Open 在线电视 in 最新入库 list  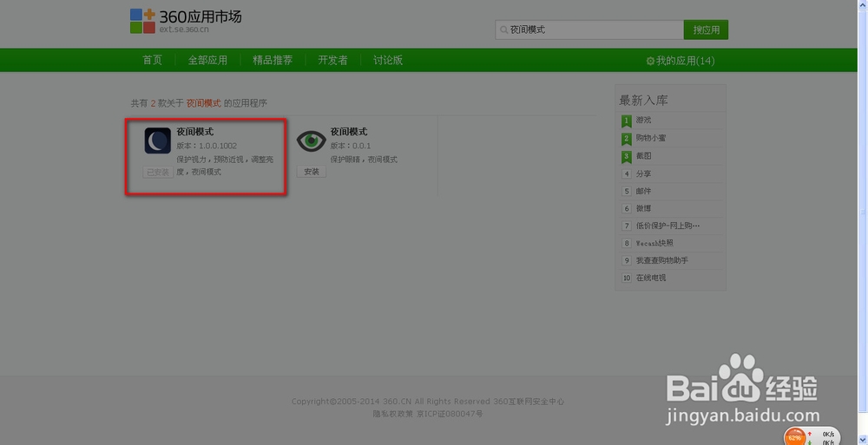click(650, 278)
